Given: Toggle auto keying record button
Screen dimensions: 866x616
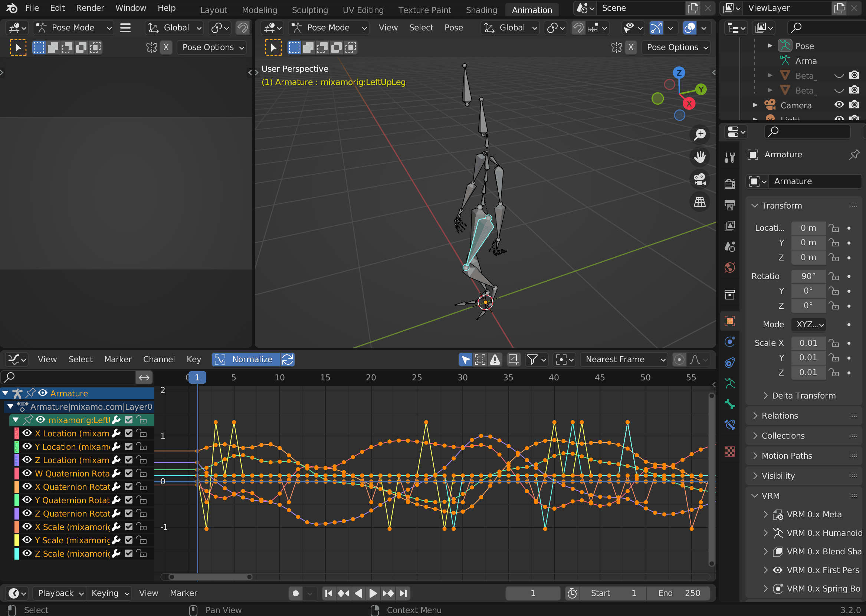Looking at the screenshot, I should click(x=295, y=593).
